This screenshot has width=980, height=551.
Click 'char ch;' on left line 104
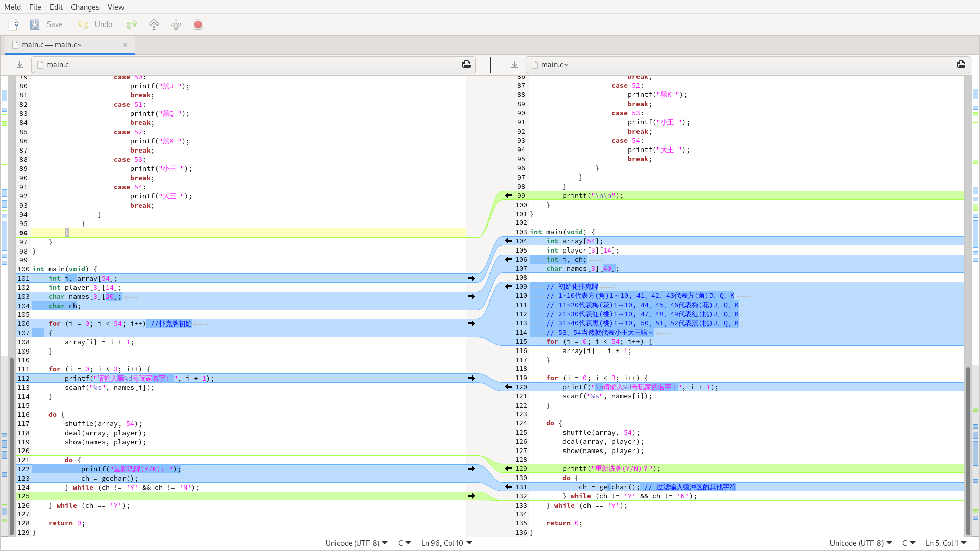(65, 306)
